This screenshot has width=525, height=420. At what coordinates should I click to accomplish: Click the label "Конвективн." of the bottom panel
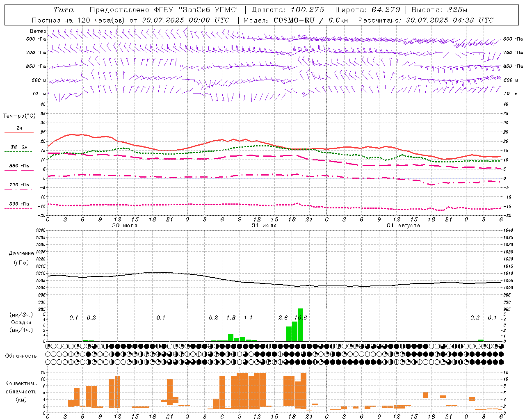coord(21,383)
